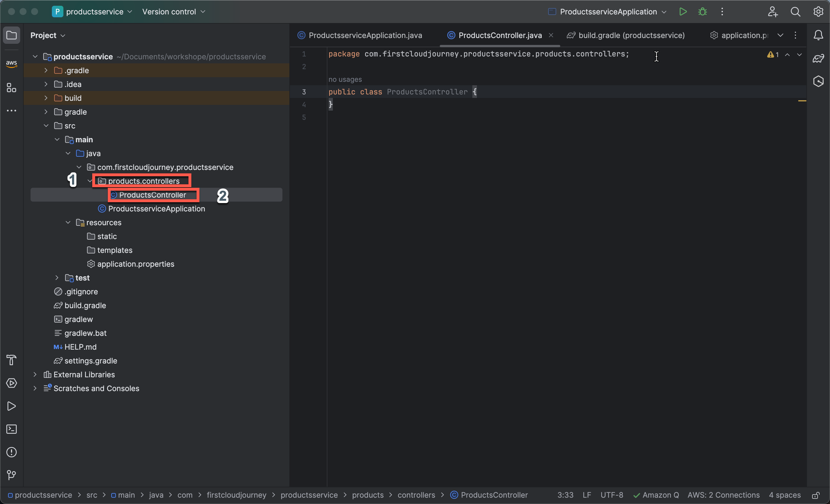Open Search Everywhere magnifier
Viewport: 830px width, 504px height.
tap(795, 12)
